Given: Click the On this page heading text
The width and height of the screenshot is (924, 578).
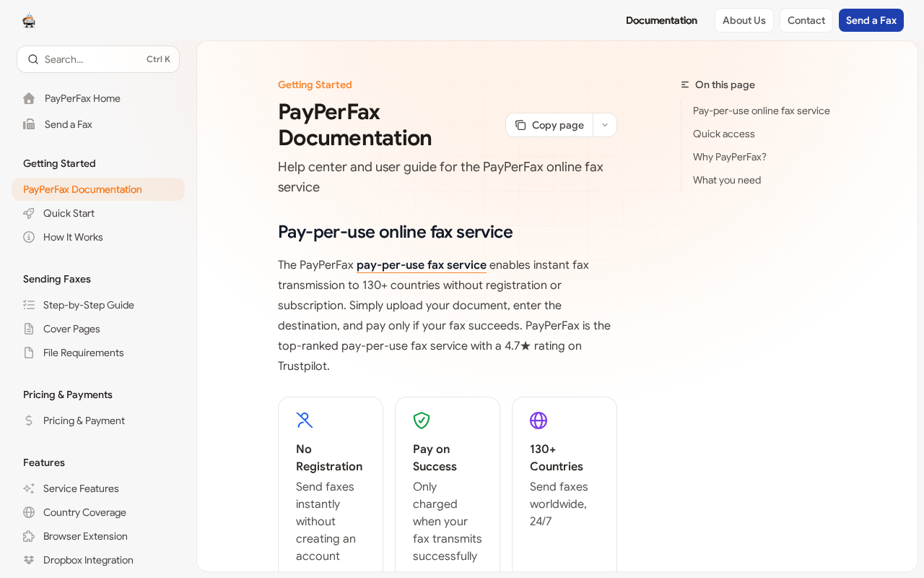Looking at the screenshot, I should [x=725, y=85].
